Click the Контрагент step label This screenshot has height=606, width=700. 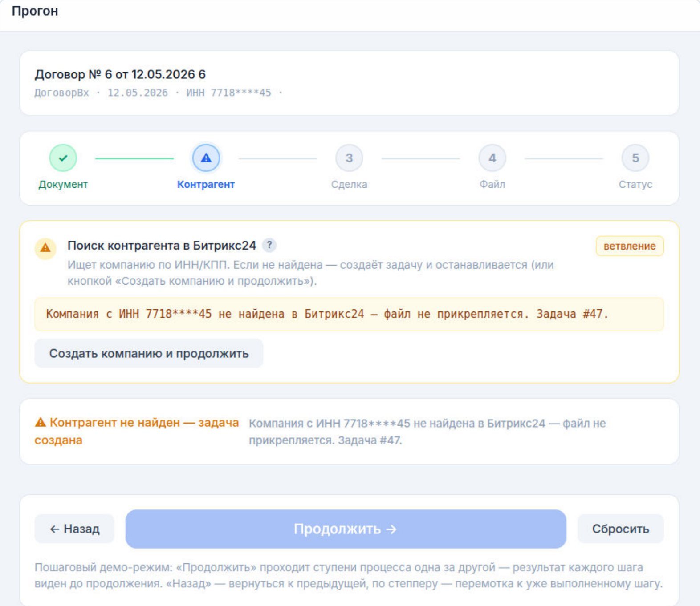coord(206,184)
